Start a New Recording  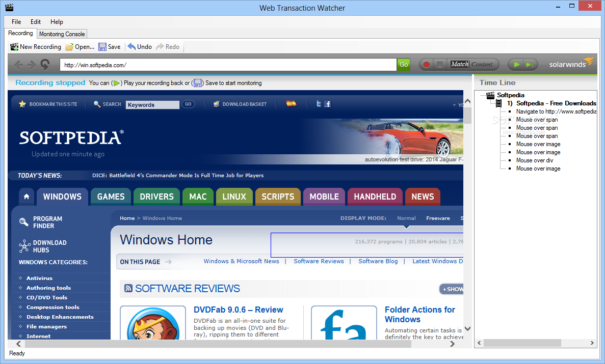point(36,47)
